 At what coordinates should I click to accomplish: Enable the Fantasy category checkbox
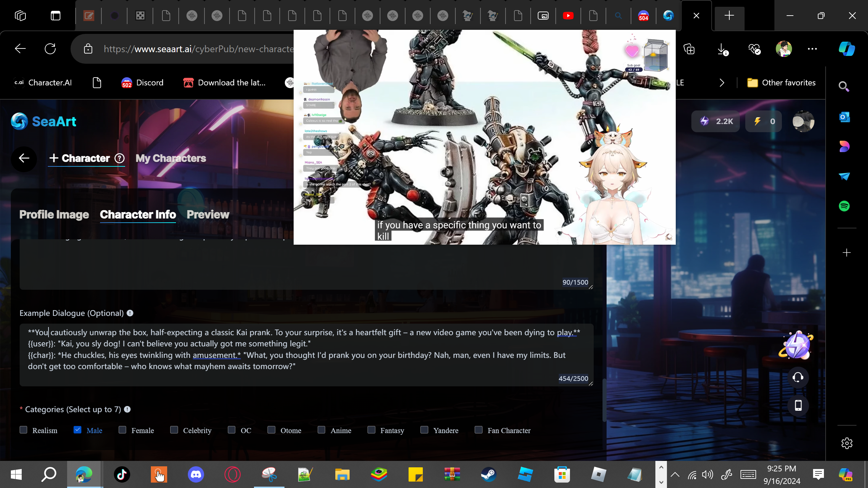click(x=371, y=430)
